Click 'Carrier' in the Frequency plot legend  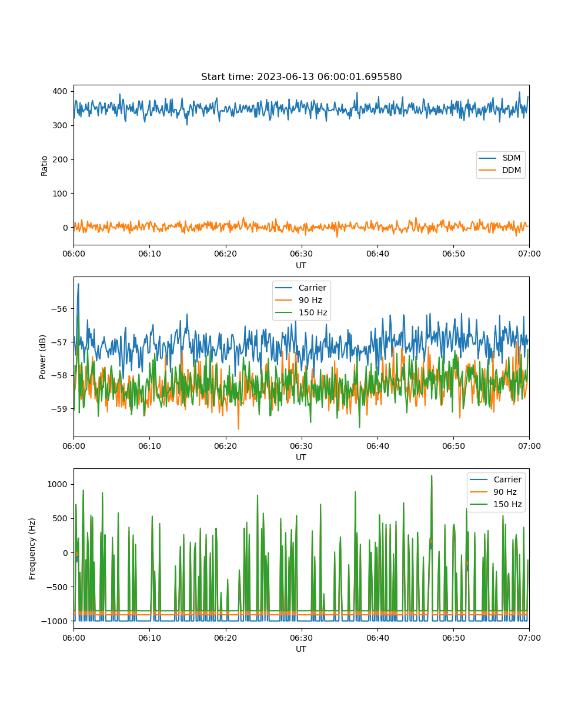[507, 479]
